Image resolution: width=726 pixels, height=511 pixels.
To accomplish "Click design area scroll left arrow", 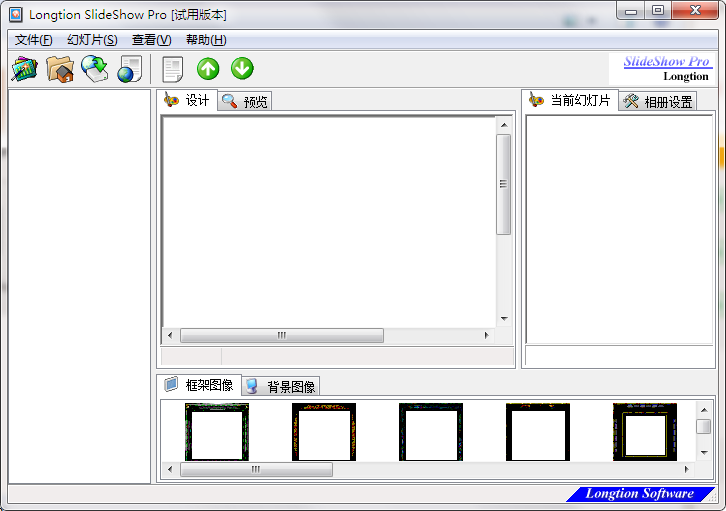I will click(x=170, y=335).
